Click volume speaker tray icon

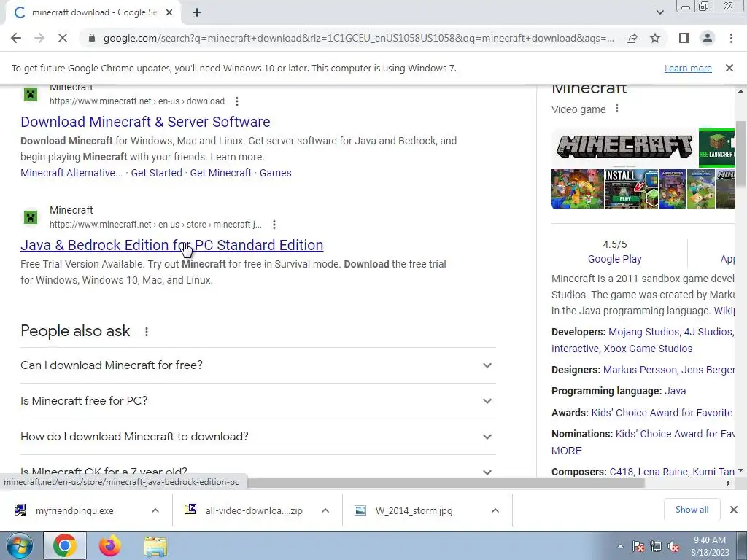coord(673,546)
